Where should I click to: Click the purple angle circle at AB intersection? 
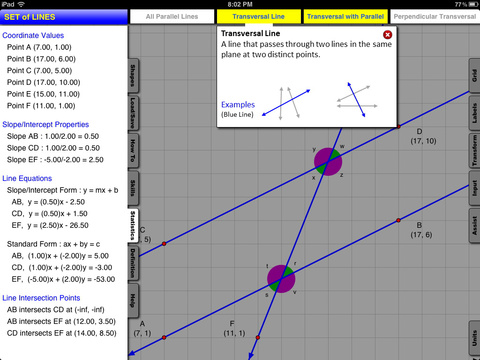coord(281,279)
